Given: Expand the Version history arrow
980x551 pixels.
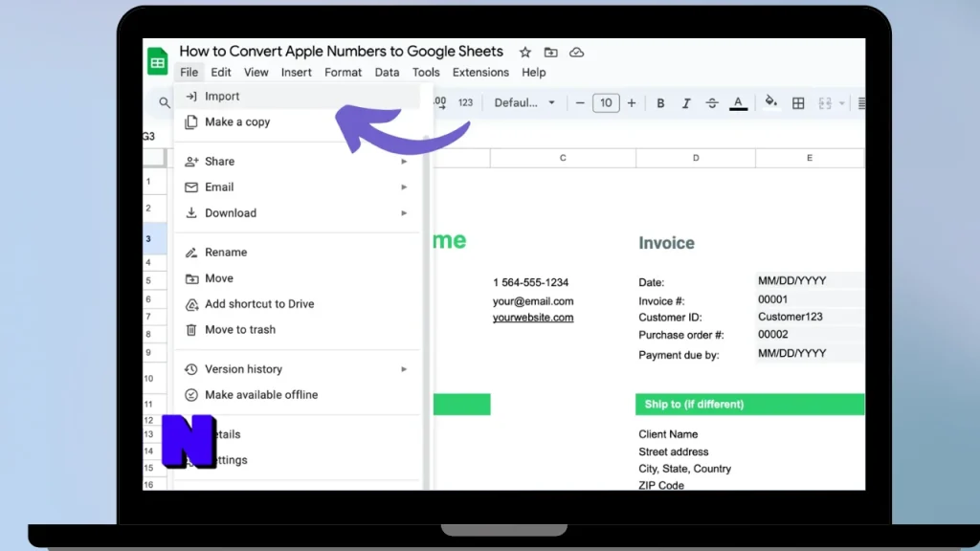Looking at the screenshot, I should [x=404, y=369].
